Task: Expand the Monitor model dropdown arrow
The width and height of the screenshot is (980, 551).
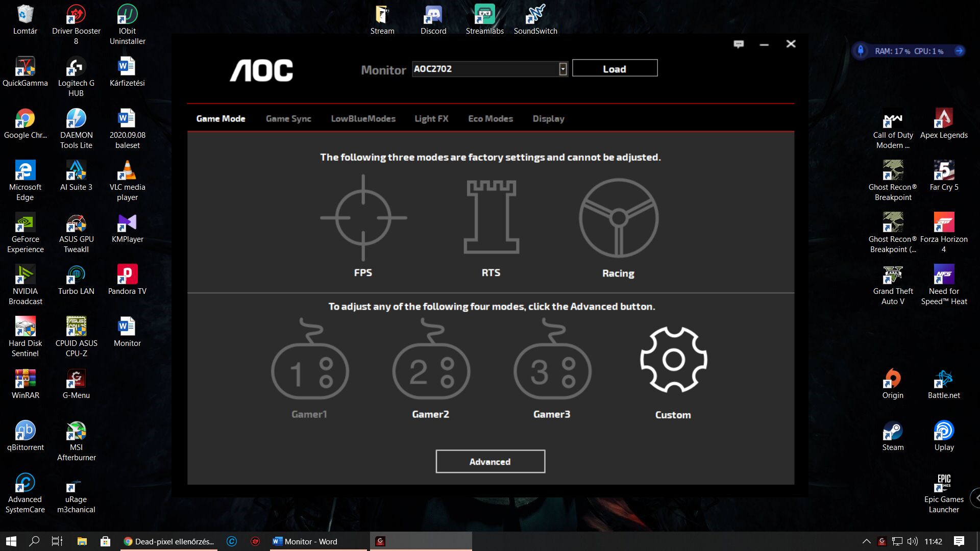Action: 562,69
